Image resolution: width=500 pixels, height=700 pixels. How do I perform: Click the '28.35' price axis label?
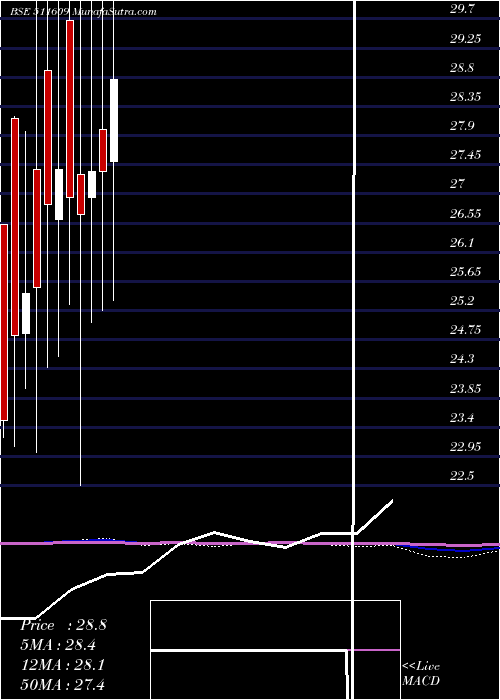465,97
